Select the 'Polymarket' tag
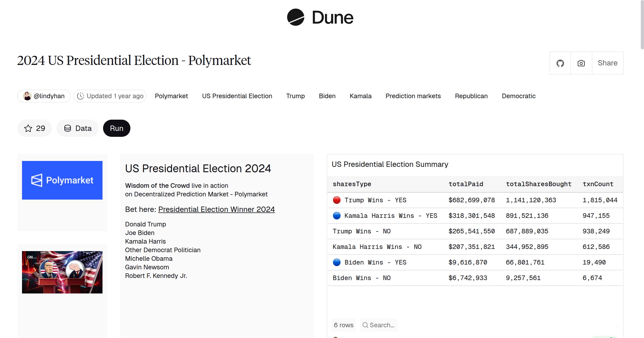Screen dimensions: 644x338 [x=171, y=96]
